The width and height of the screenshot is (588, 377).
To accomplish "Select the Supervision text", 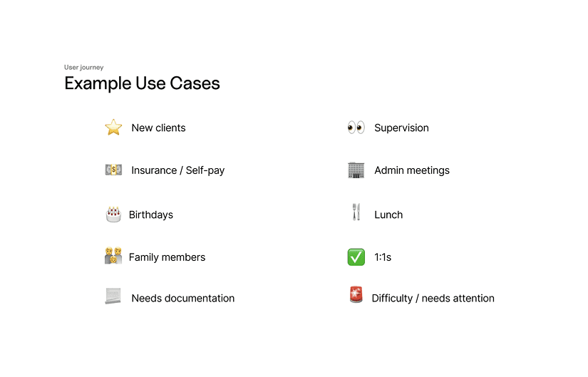I will tap(401, 128).
